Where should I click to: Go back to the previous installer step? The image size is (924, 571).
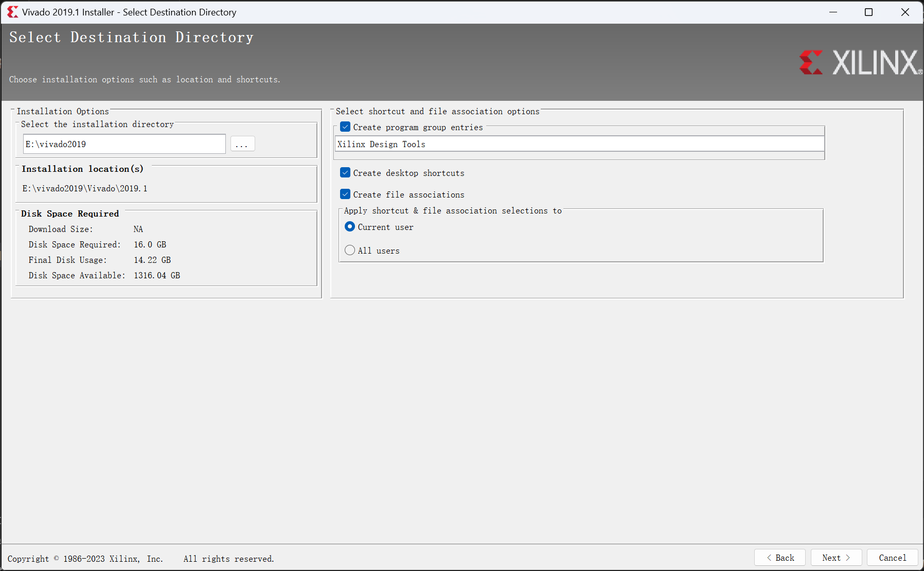779,558
